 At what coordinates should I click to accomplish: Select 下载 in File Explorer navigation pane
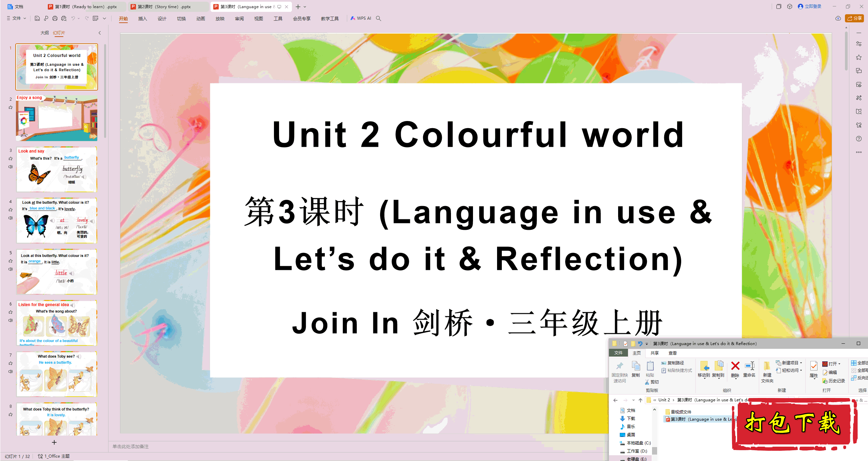628,419
